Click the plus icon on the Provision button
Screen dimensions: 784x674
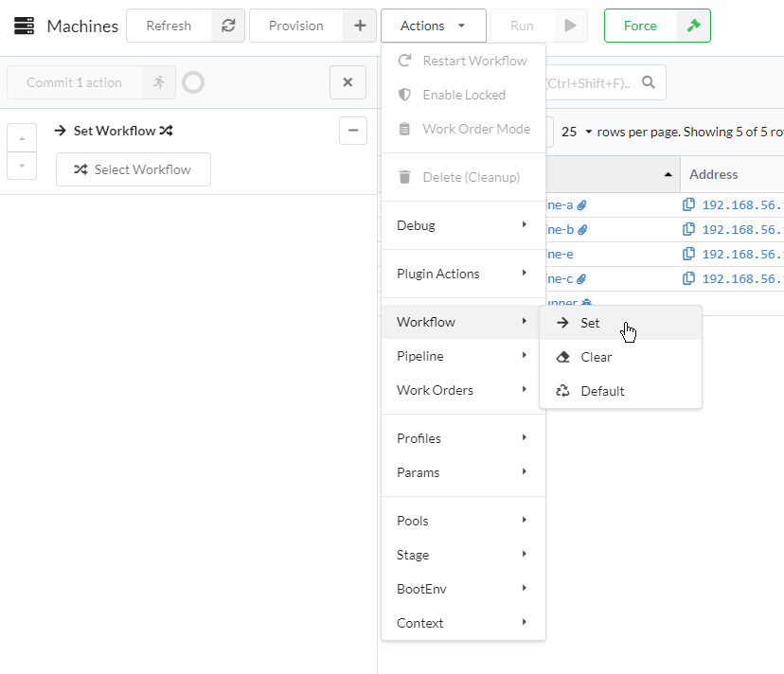[358, 26]
